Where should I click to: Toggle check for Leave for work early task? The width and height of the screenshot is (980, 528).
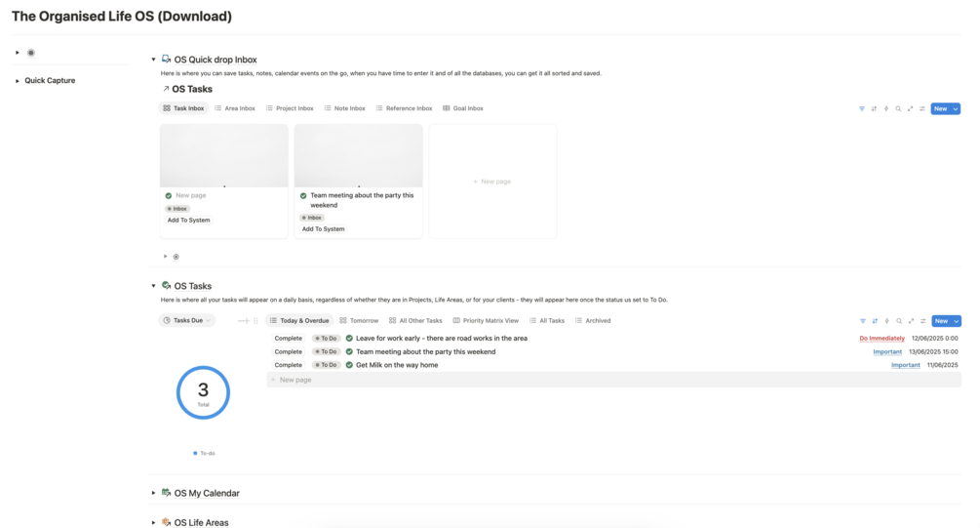click(x=349, y=338)
